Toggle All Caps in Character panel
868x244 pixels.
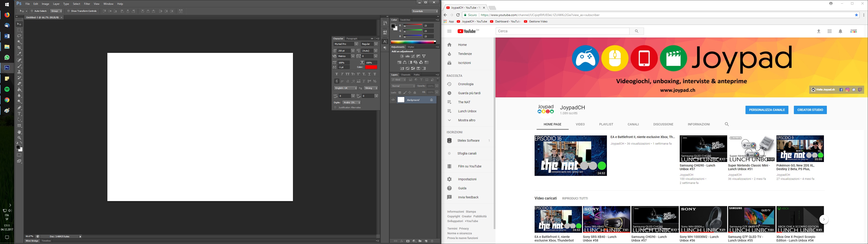coord(347,74)
